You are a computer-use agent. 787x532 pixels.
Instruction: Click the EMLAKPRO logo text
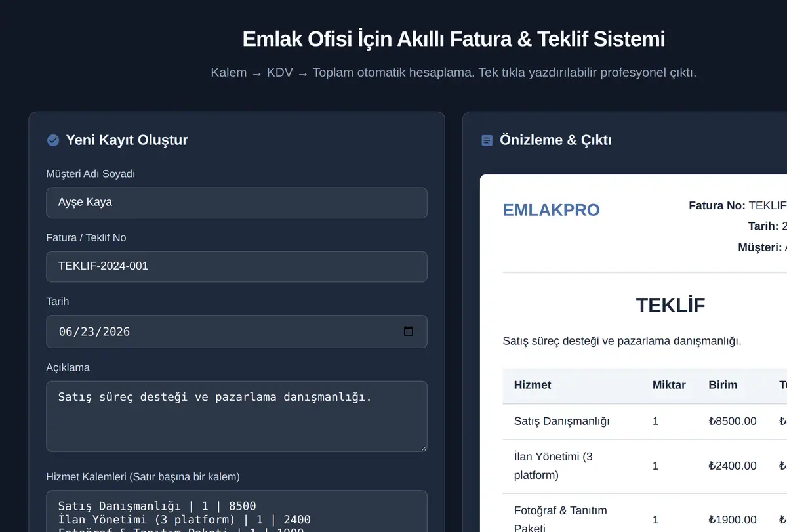pos(551,210)
